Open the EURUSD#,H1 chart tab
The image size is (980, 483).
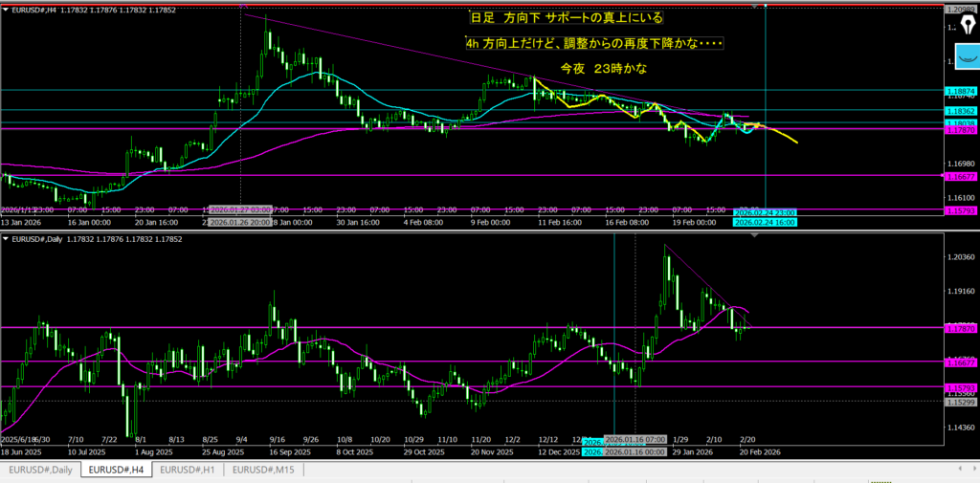189,470
